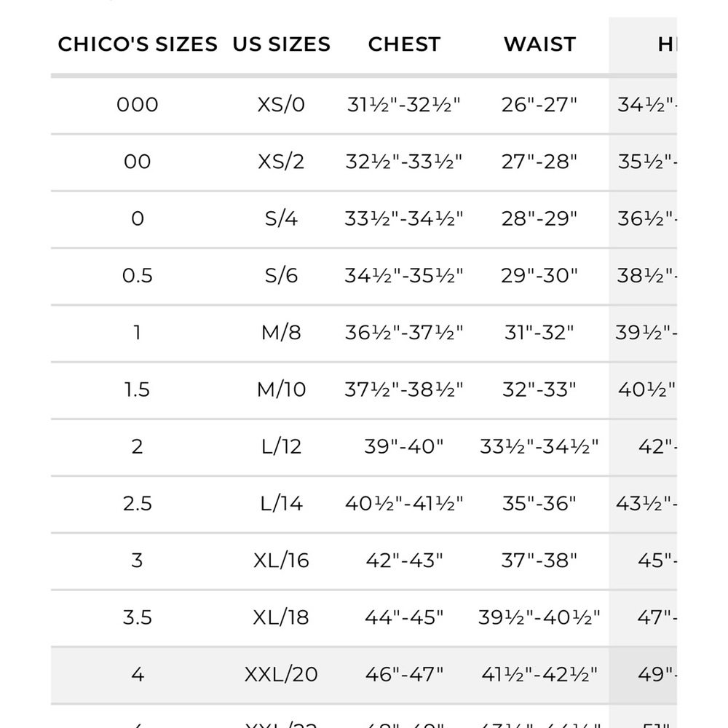Screen dimensions: 728x728
Task: Select Chico's size 000 row
Action: point(363,105)
